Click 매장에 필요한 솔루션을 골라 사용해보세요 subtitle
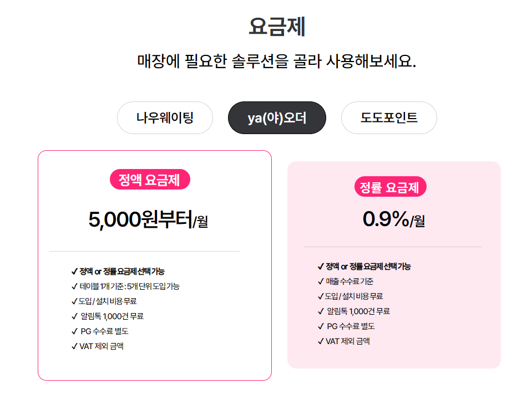 coord(276,62)
